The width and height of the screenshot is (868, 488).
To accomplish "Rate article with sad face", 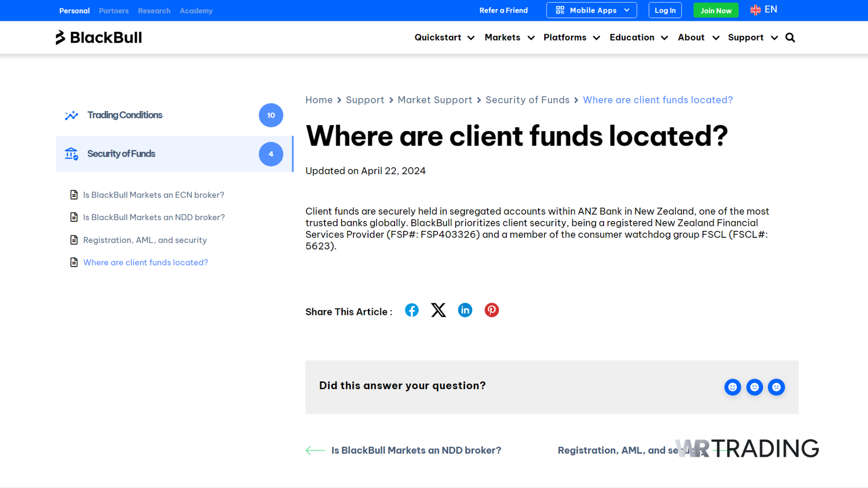I will [776, 387].
